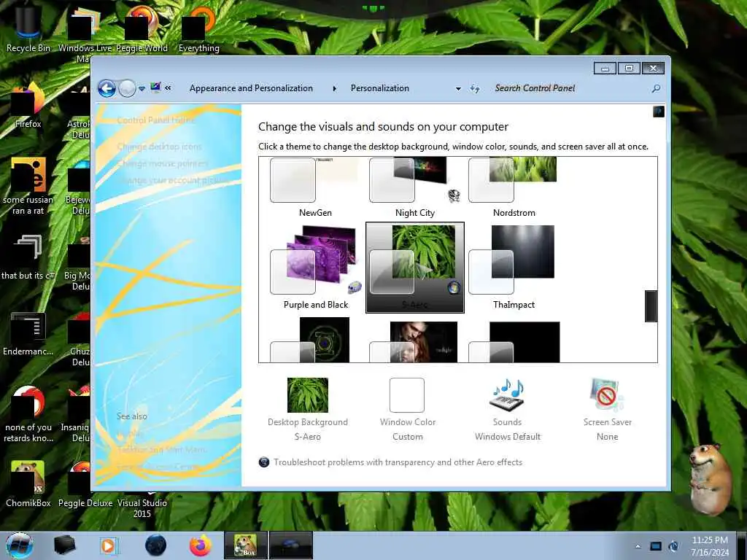The width and height of the screenshot is (747, 560).
Task: Show hidden tray icons arrow
Action: pyautogui.click(x=638, y=546)
